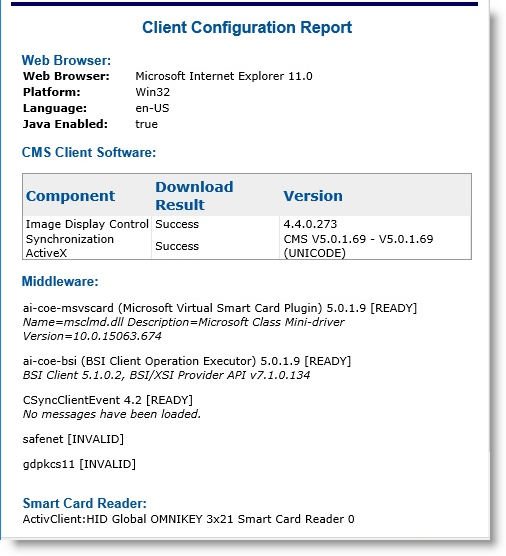Click the OMNIKEY 3x21 Smart Card Reader line
Image resolution: width=506 pixels, height=556 pixels.
[188, 519]
